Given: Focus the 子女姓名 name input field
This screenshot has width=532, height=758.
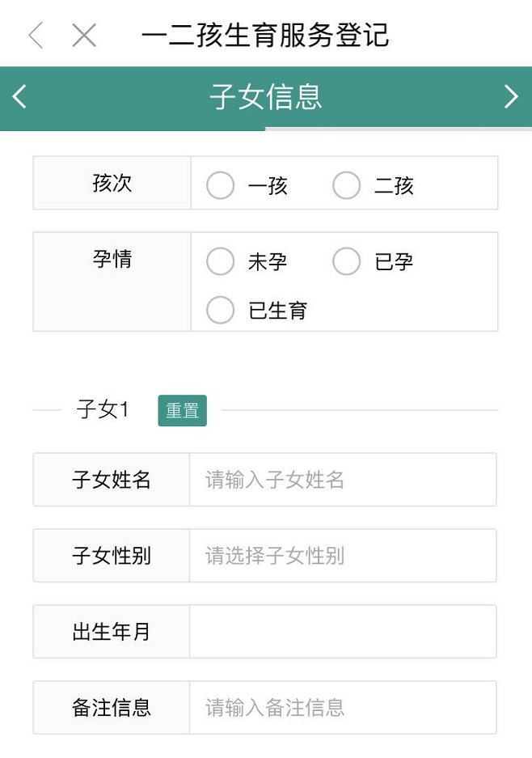Looking at the screenshot, I should click(342, 480).
